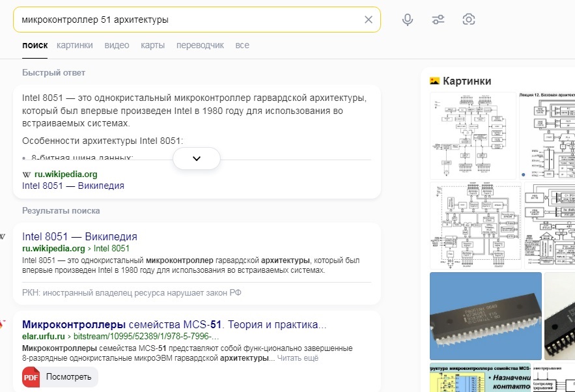Viewport: 575px width, 392px height.
Task: Expand the quick answer with chevron button
Action: (x=197, y=158)
